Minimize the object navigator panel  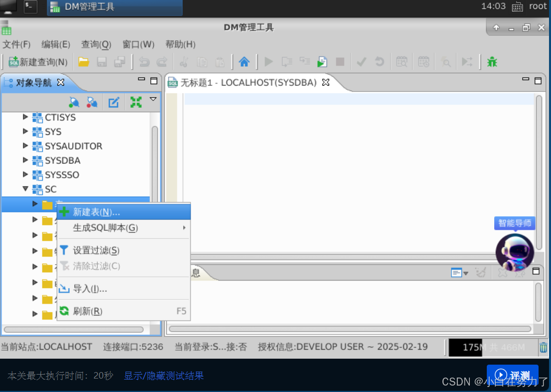pos(141,80)
